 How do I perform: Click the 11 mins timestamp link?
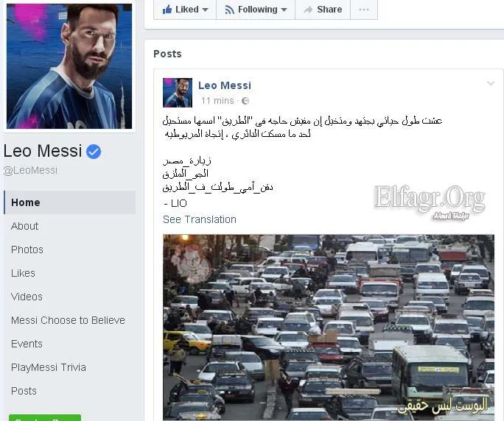pyautogui.click(x=217, y=101)
